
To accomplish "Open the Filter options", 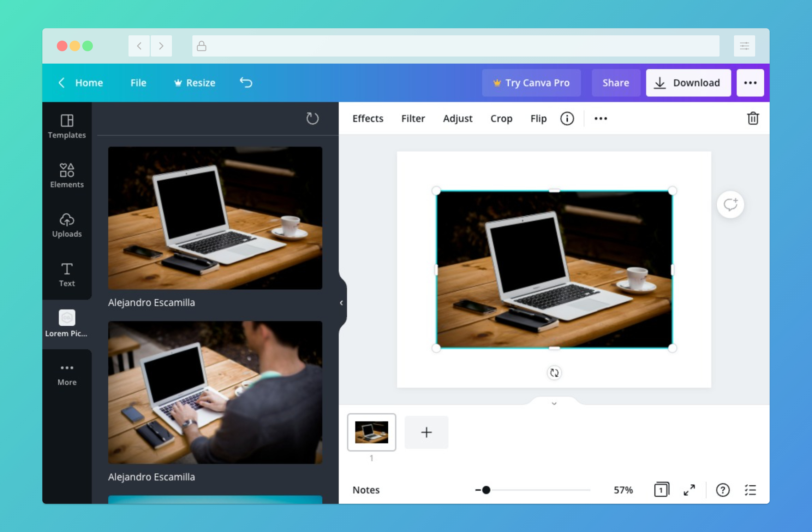I will pyautogui.click(x=413, y=118).
